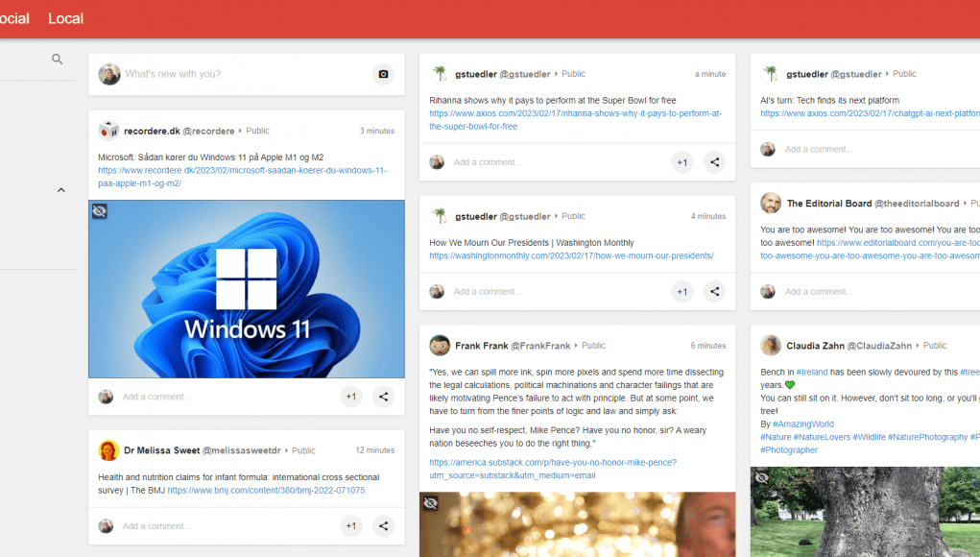Image resolution: width=980 pixels, height=557 pixels.
Task: Toggle image visibility on Windows 11 image
Action: click(x=100, y=211)
